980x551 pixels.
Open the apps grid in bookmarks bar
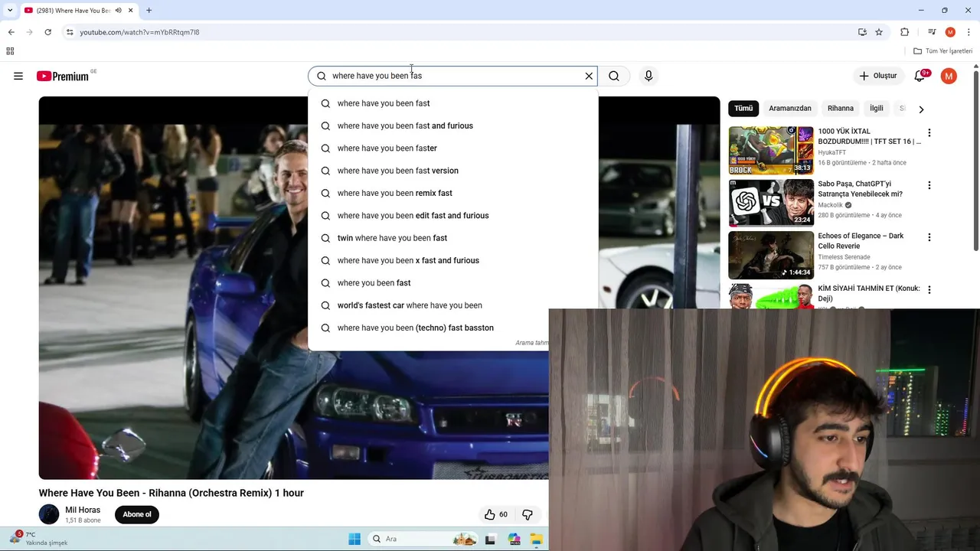(x=10, y=51)
